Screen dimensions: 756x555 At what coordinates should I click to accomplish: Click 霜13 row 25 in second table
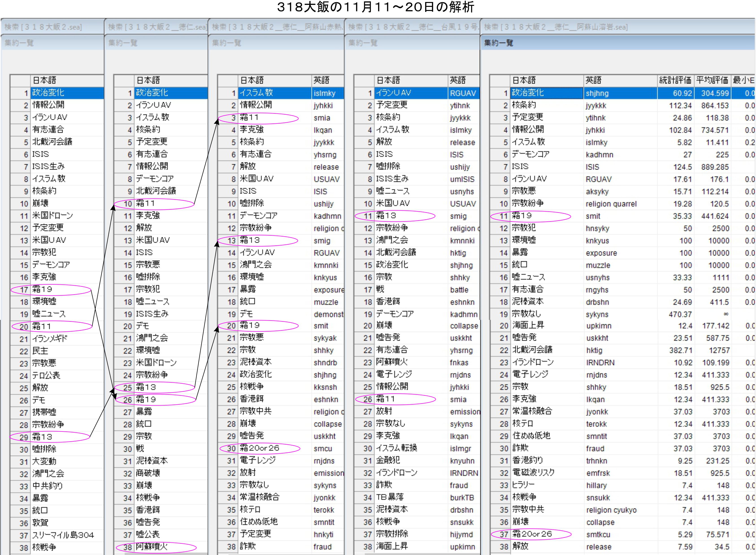click(x=146, y=387)
